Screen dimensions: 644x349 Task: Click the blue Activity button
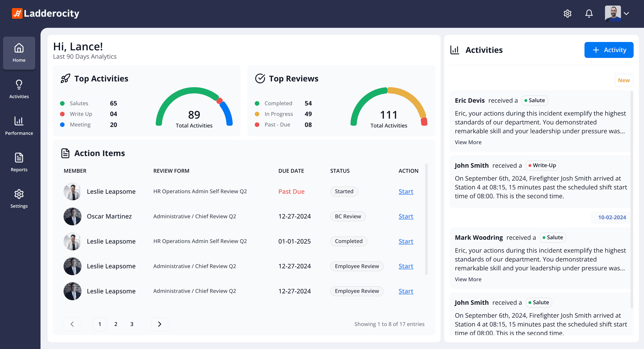click(x=609, y=50)
